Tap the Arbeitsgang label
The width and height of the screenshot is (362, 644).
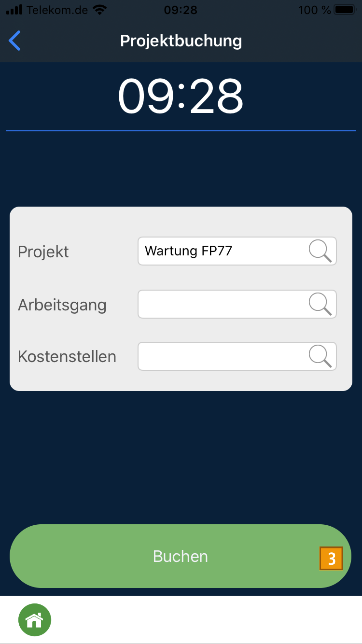(62, 305)
